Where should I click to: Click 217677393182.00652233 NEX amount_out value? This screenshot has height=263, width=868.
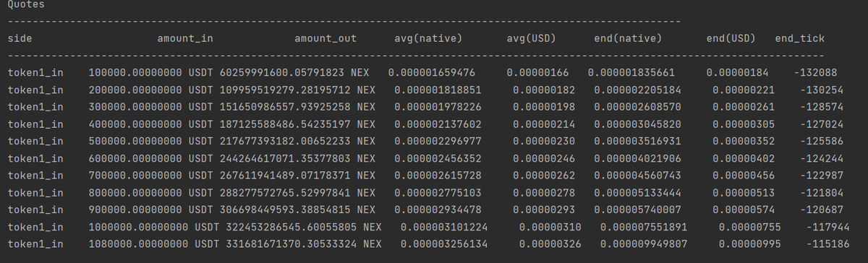coord(297,141)
